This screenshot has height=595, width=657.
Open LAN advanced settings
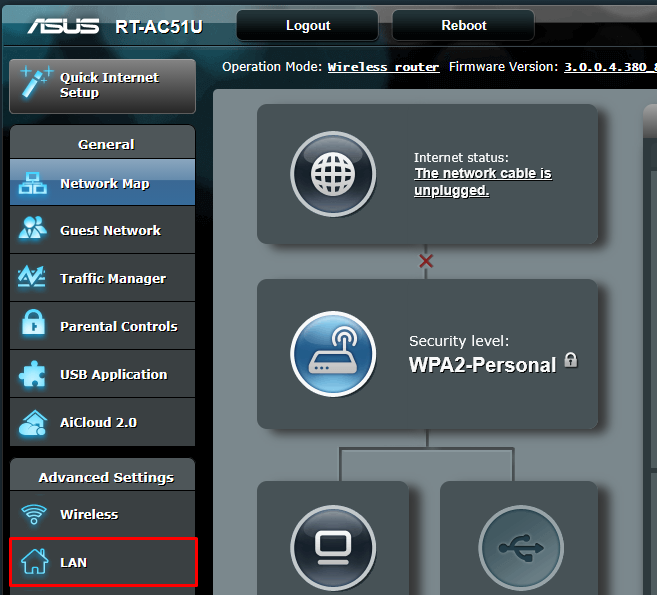[x=103, y=562]
